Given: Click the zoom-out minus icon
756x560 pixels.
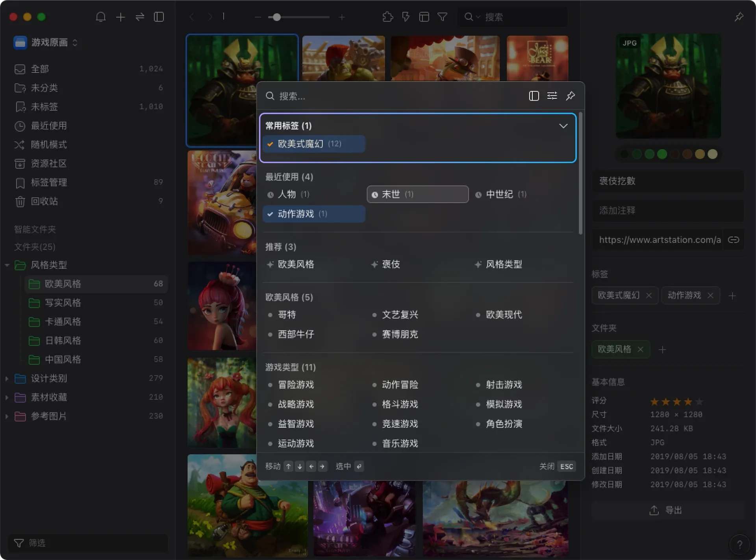Looking at the screenshot, I should (x=258, y=17).
